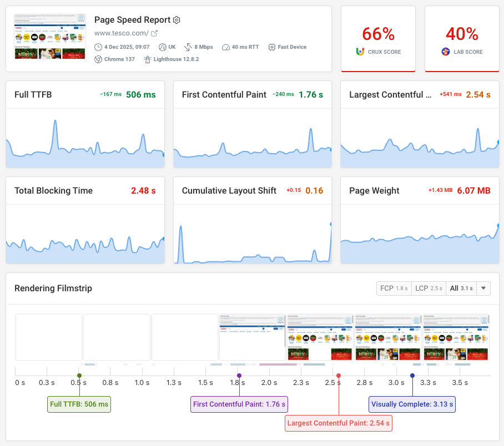Open the tesco.com page preview thumbnail

(x=49, y=37)
